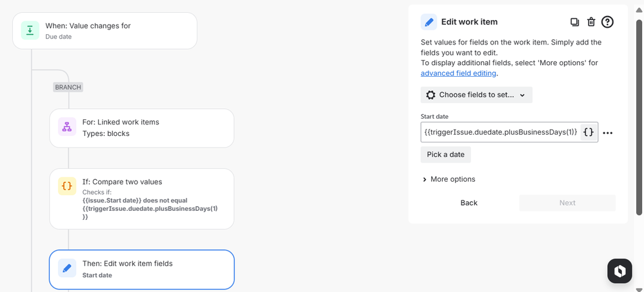Click the gear icon in Choose fields
Screen dimensions: 644x292
point(431,95)
